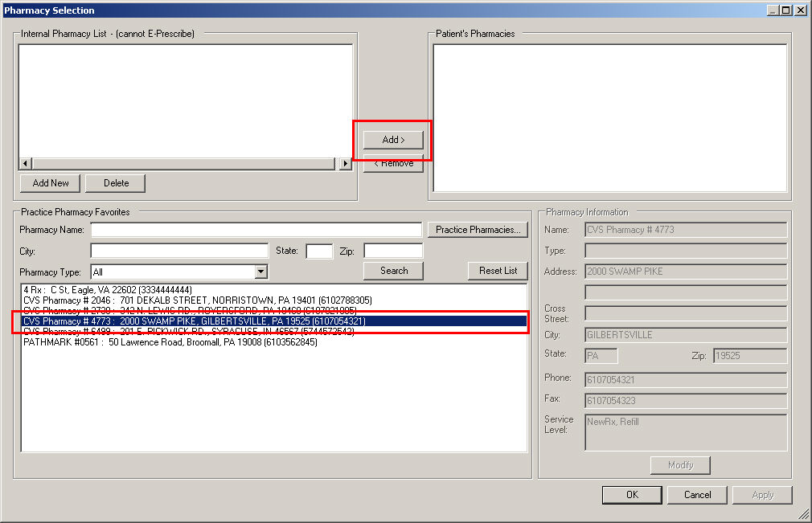Select CVS Pharmacy # 4773 Gilbertsville entry
812x523 pixels.
click(274, 321)
